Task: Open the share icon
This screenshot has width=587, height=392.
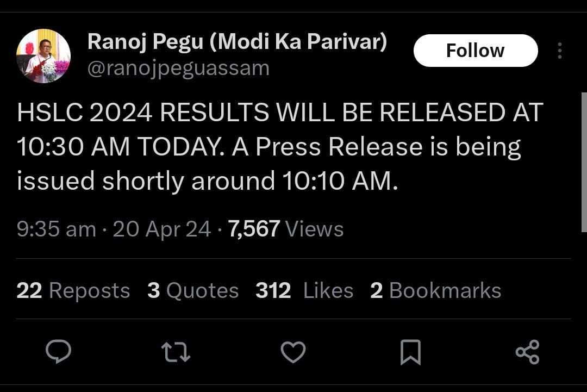Action: 527,352
